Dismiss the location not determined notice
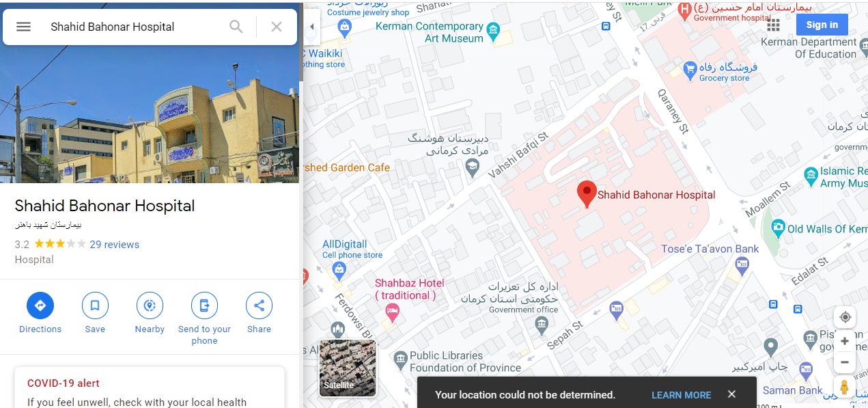Viewport: 868px width, 408px height. (x=731, y=394)
